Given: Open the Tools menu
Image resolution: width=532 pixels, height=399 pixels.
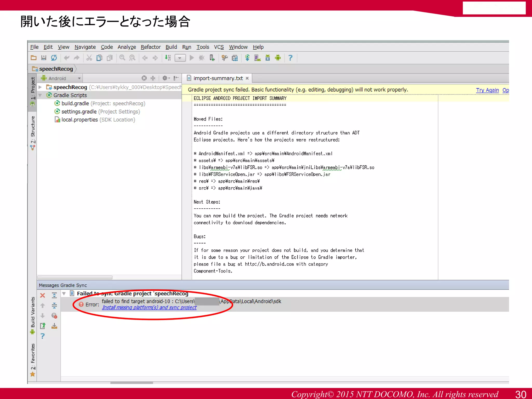Looking at the screenshot, I should pos(203,47).
